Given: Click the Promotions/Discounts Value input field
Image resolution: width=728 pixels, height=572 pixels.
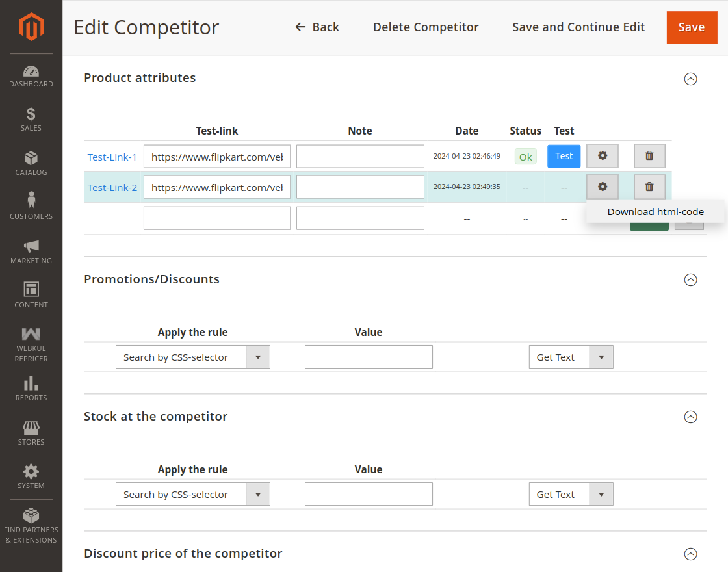Looking at the screenshot, I should tap(369, 357).
